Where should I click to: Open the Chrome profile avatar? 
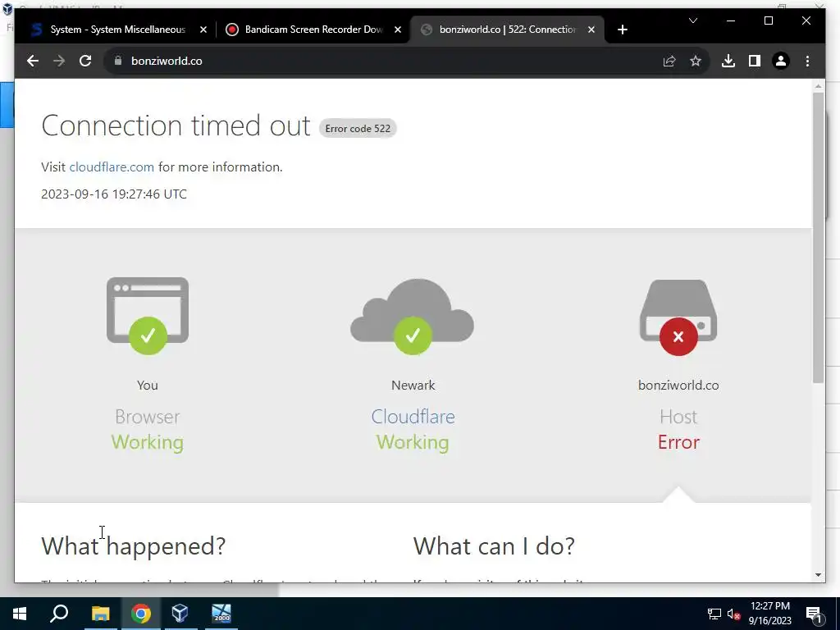pyautogui.click(x=781, y=61)
